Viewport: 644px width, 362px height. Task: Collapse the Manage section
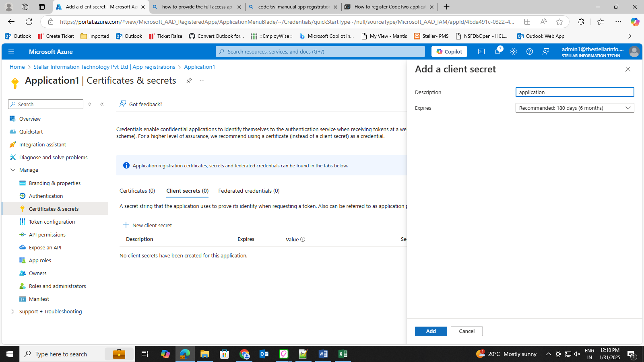(13, 170)
